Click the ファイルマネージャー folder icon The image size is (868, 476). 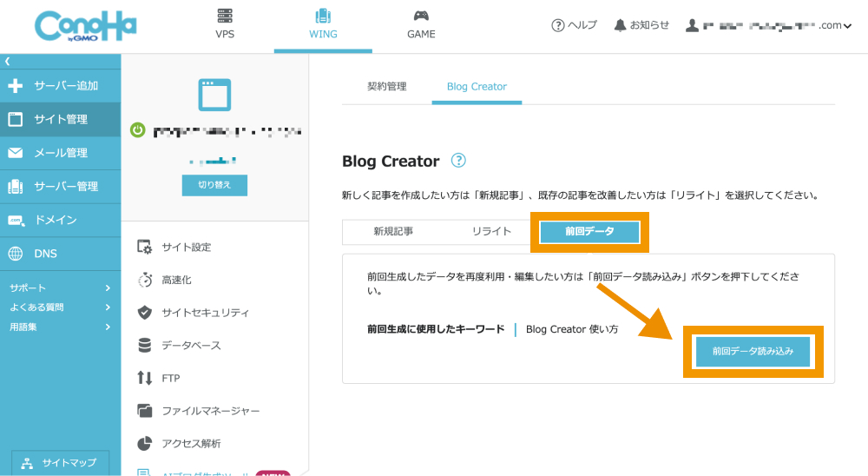pos(144,411)
